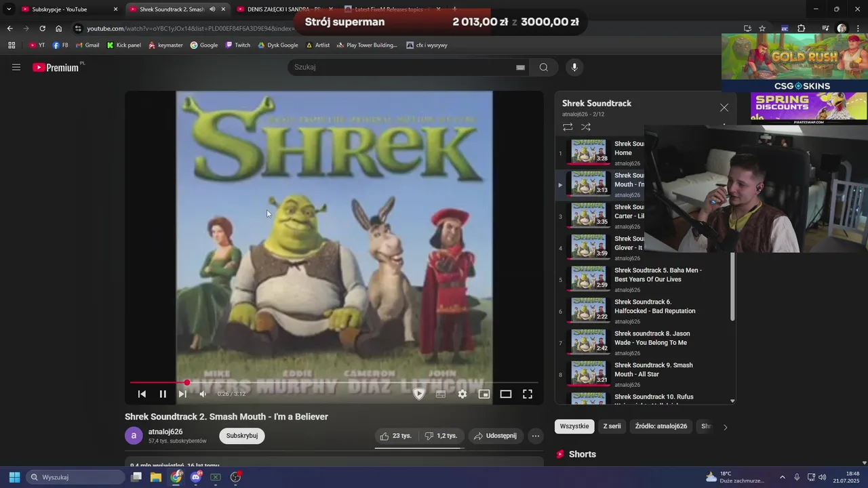Skip to next video in player
Image resolution: width=868 pixels, height=488 pixels.
pos(182,394)
